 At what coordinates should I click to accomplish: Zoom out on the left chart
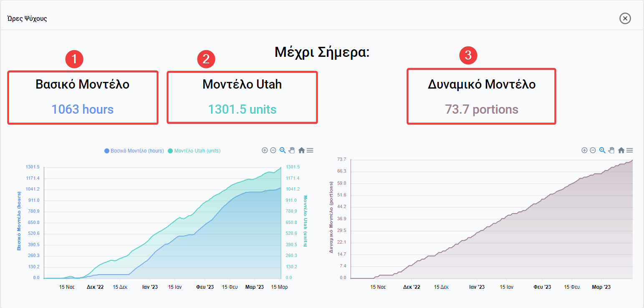click(x=273, y=150)
